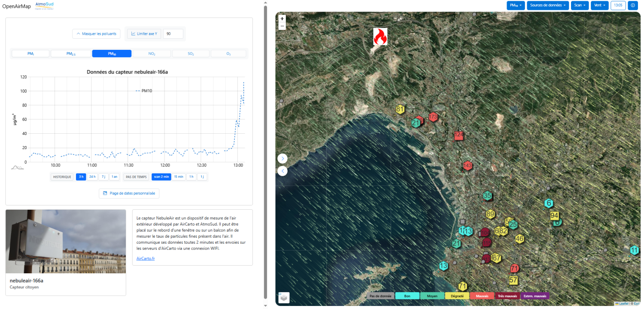Set time step to scan 2 min

tap(161, 177)
